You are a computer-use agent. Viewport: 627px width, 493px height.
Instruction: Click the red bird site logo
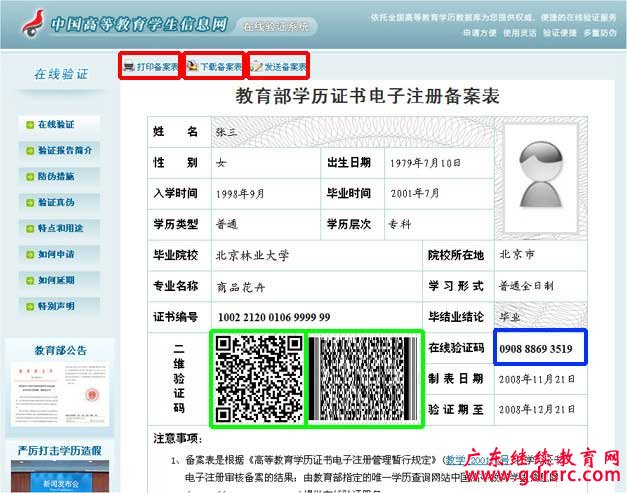tap(33, 24)
